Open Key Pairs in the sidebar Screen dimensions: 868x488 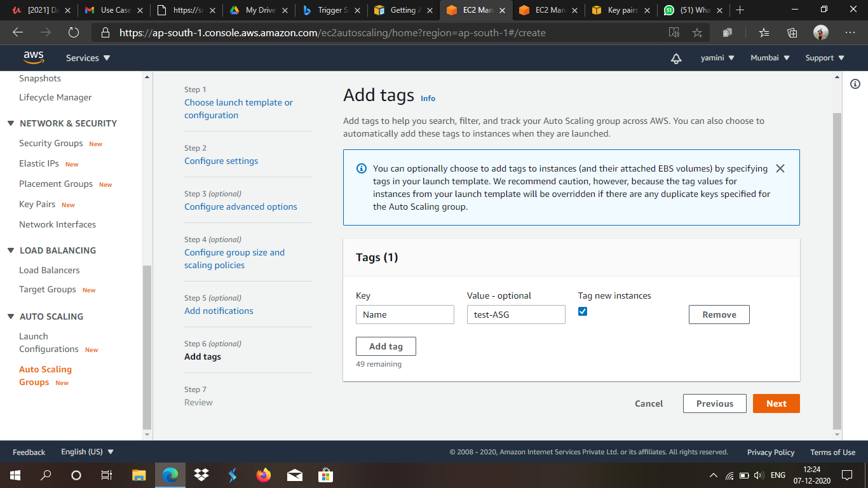(37, 204)
